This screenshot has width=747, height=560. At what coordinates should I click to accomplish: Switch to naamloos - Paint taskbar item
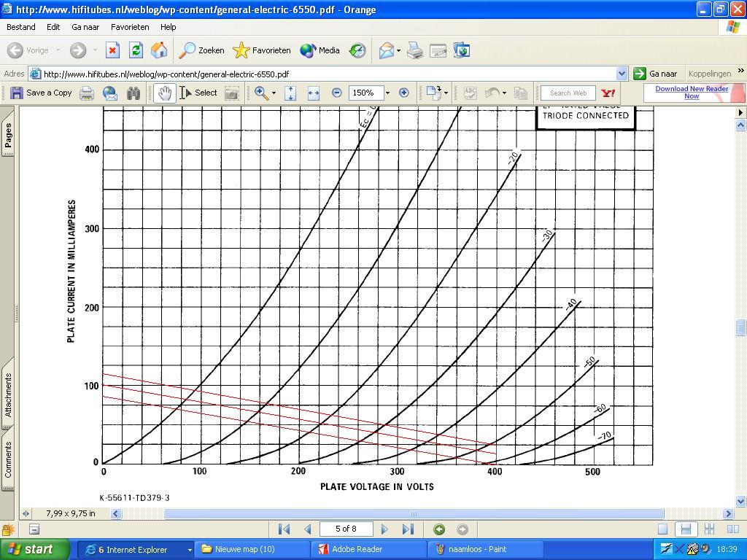pyautogui.click(x=485, y=550)
